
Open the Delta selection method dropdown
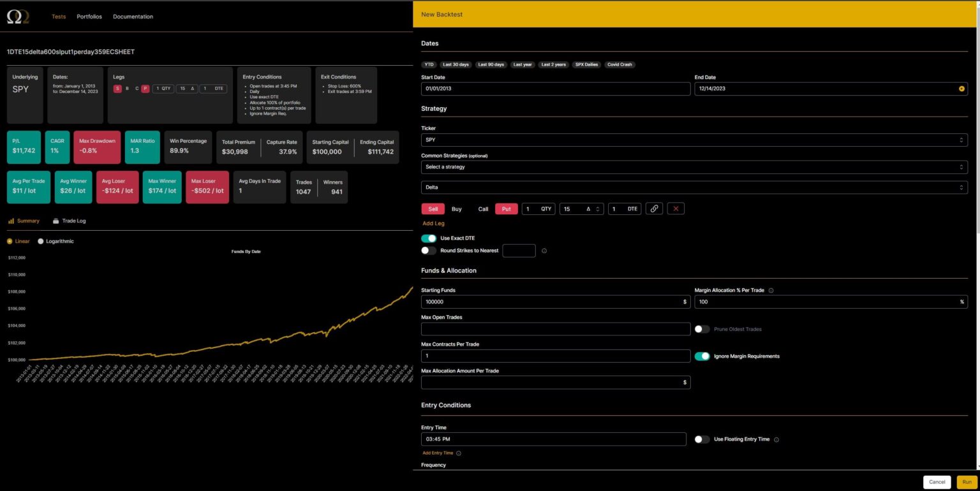(694, 187)
